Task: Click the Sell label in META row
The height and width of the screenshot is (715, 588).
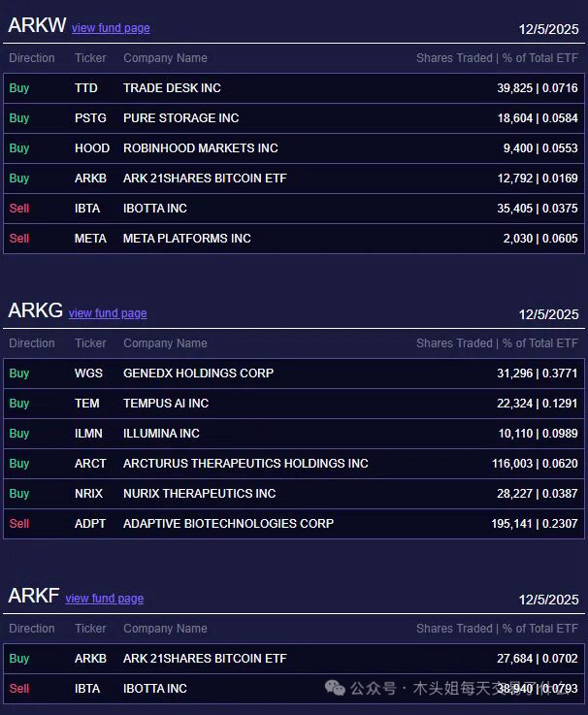Action: pos(19,239)
